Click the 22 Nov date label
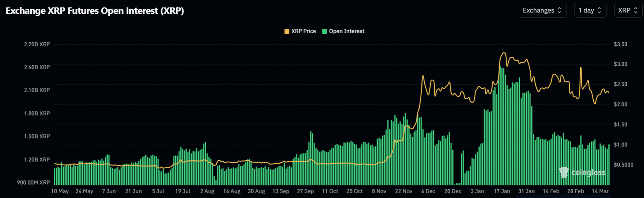 pos(403,191)
